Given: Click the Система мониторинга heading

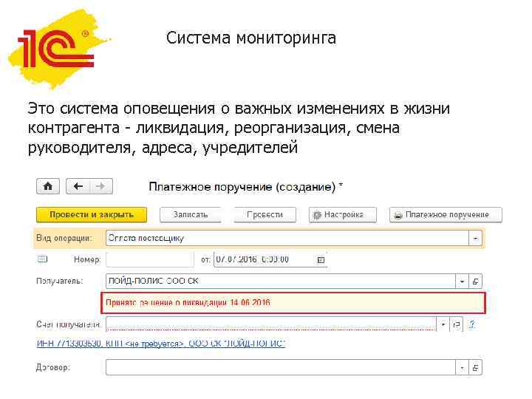Looking at the screenshot, I should (x=251, y=38).
